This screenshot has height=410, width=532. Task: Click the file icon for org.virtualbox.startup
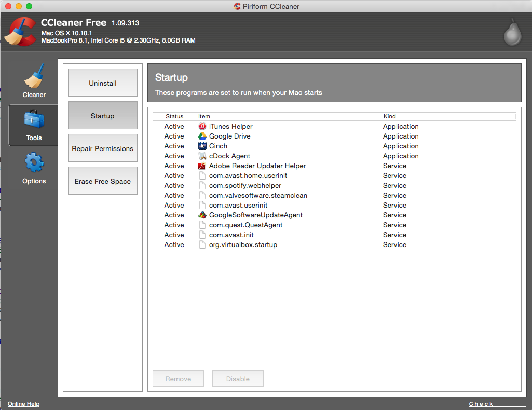202,244
